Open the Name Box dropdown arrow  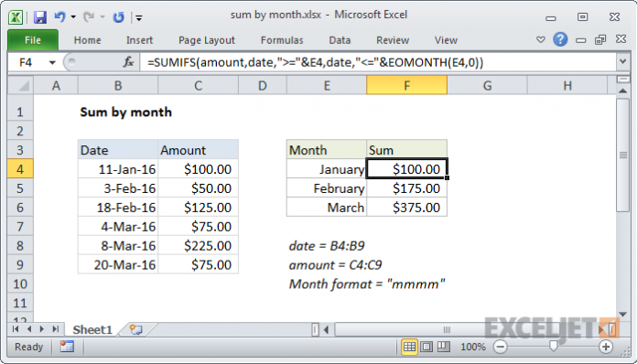coord(52,62)
